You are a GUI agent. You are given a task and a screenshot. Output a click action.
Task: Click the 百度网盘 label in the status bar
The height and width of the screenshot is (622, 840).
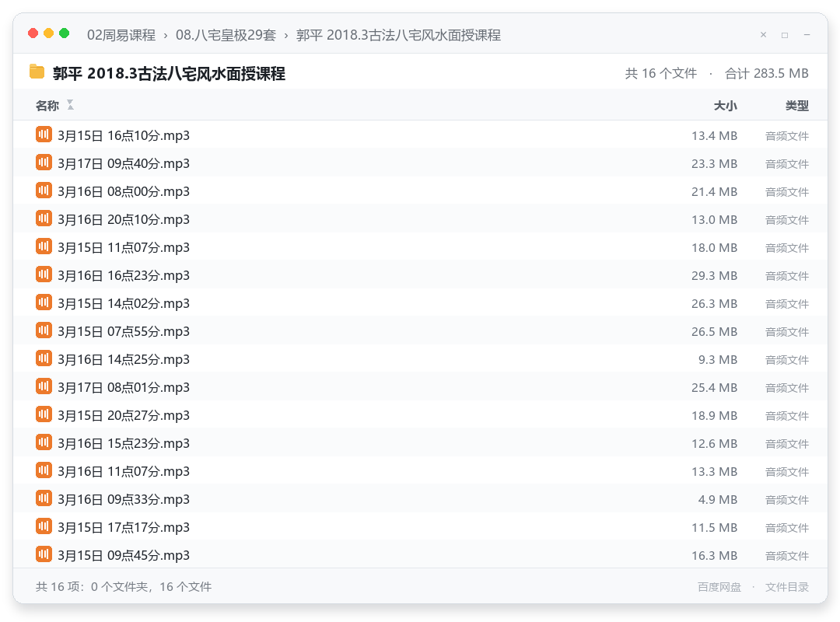[x=719, y=587]
